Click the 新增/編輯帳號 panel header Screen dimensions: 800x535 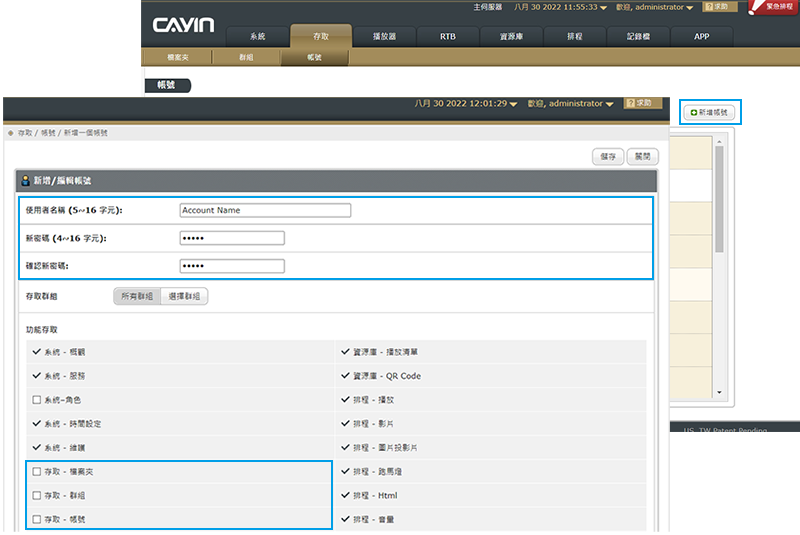(x=336, y=181)
